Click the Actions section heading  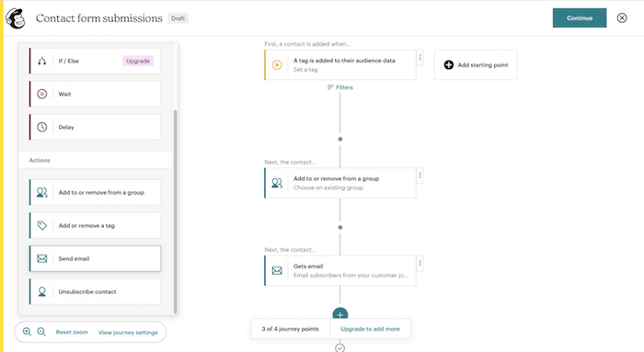(40, 161)
